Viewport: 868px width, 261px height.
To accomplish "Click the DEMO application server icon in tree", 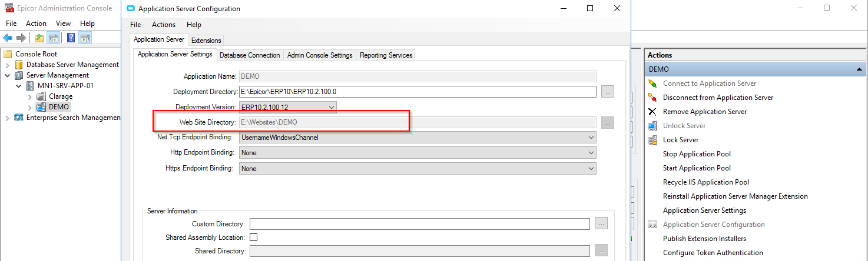I will pyautogui.click(x=41, y=107).
